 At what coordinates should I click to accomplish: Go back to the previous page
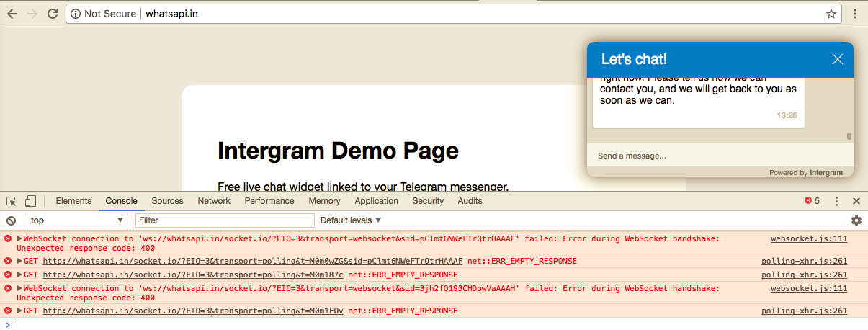pyautogui.click(x=12, y=14)
